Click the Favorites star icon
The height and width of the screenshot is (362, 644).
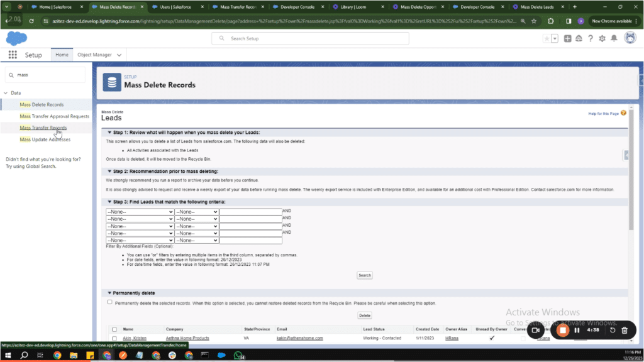pos(547,38)
